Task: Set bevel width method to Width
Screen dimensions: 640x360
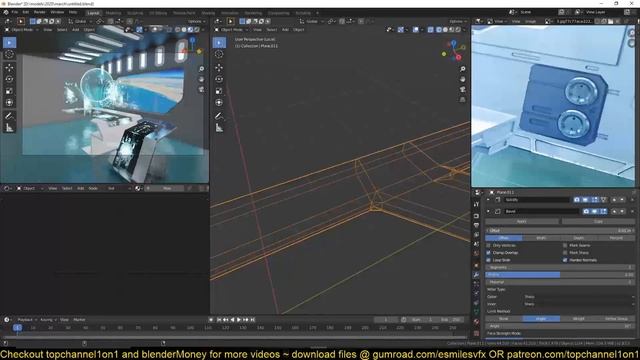Action: tap(541, 238)
